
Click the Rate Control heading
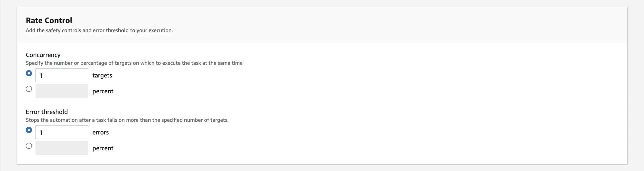coord(49,20)
